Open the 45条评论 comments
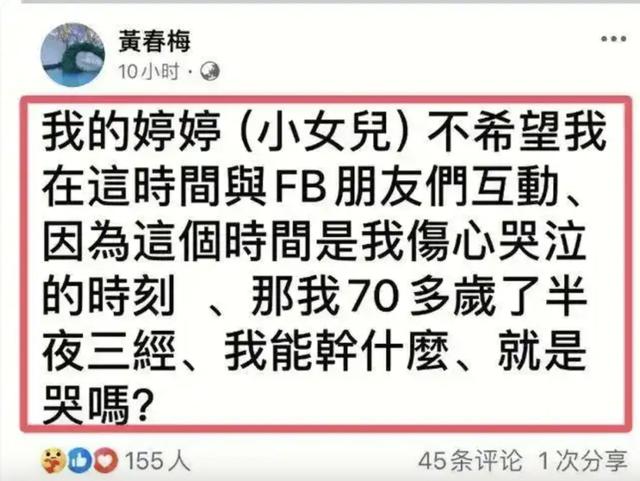This screenshot has width=640, height=481. click(x=470, y=461)
